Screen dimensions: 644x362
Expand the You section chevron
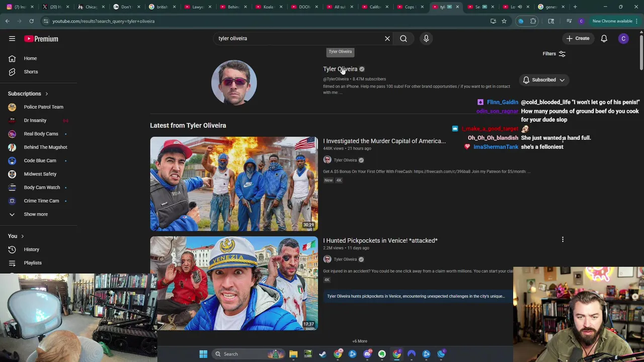22,236
